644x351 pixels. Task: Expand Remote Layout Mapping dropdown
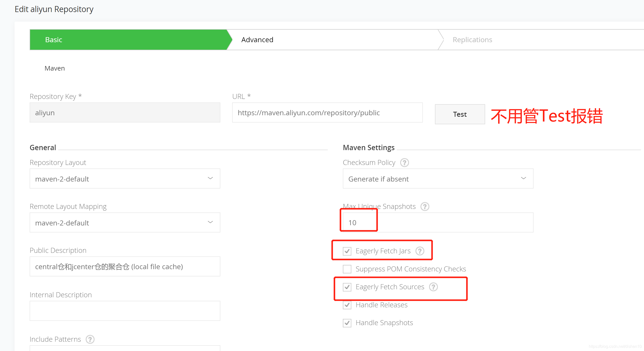(125, 223)
